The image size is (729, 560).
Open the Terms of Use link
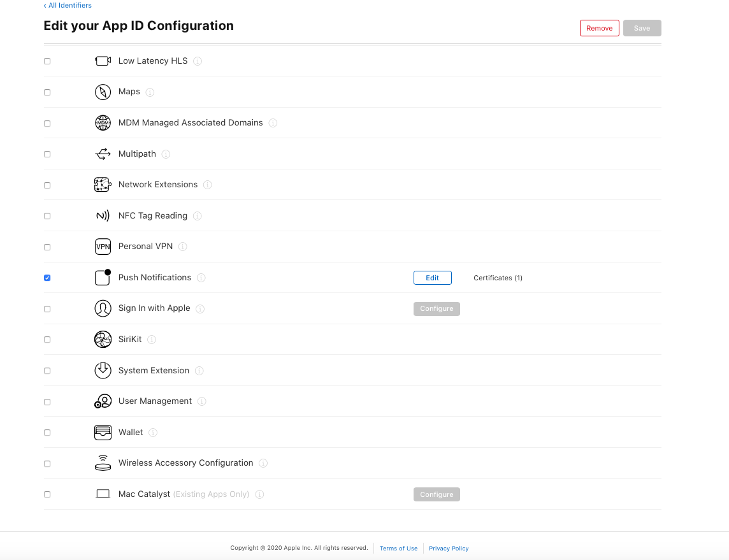pyautogui.click(x=398, y=548)
